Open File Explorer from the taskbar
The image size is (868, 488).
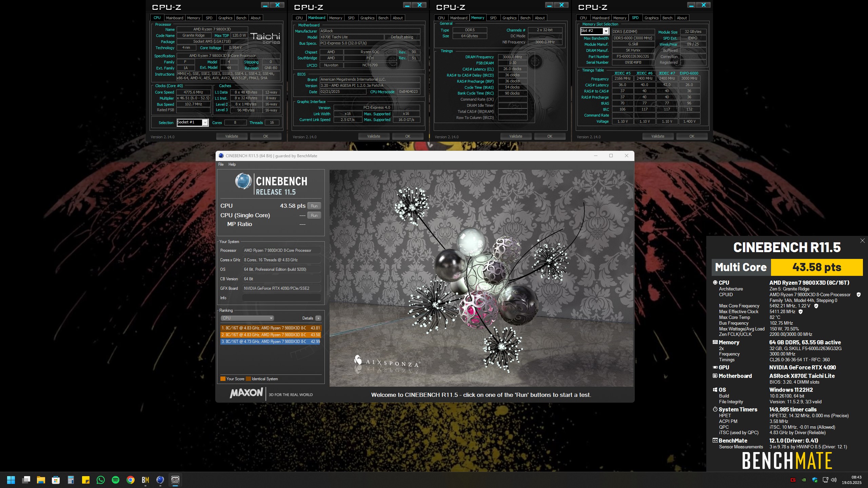click(x=41, y=480)
